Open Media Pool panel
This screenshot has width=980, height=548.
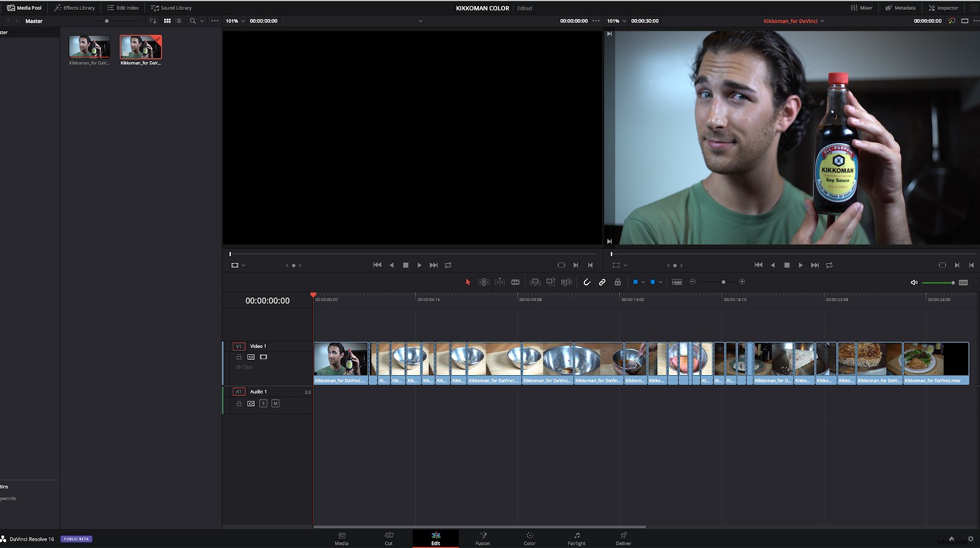pyautogui.click(x=24, y=8)
